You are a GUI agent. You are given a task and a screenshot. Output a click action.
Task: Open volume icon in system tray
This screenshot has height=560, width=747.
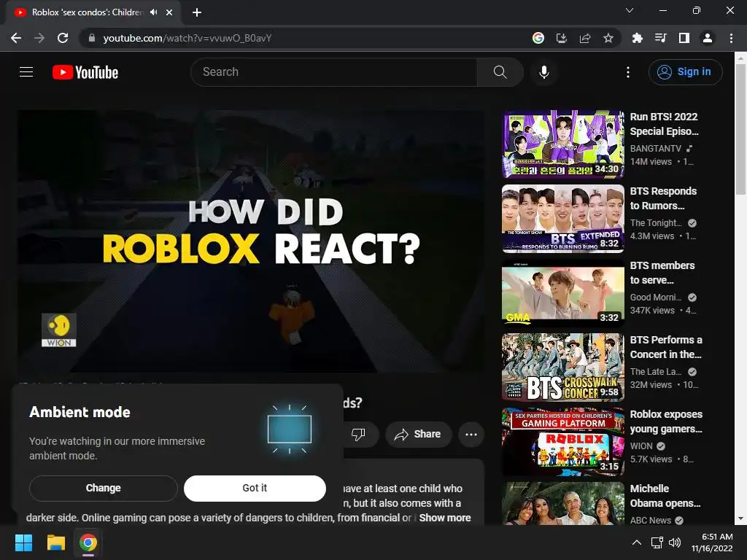(674, 542)
